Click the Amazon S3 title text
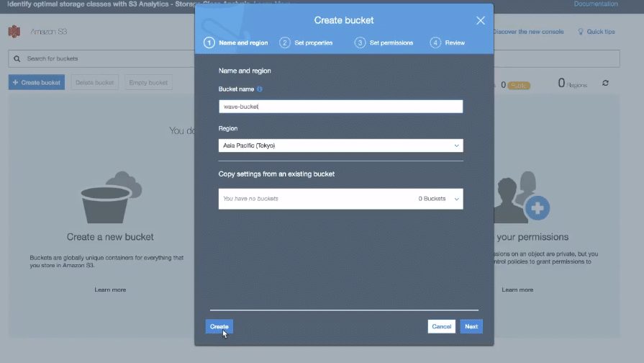644x363 pixels. tap(48, 32)
